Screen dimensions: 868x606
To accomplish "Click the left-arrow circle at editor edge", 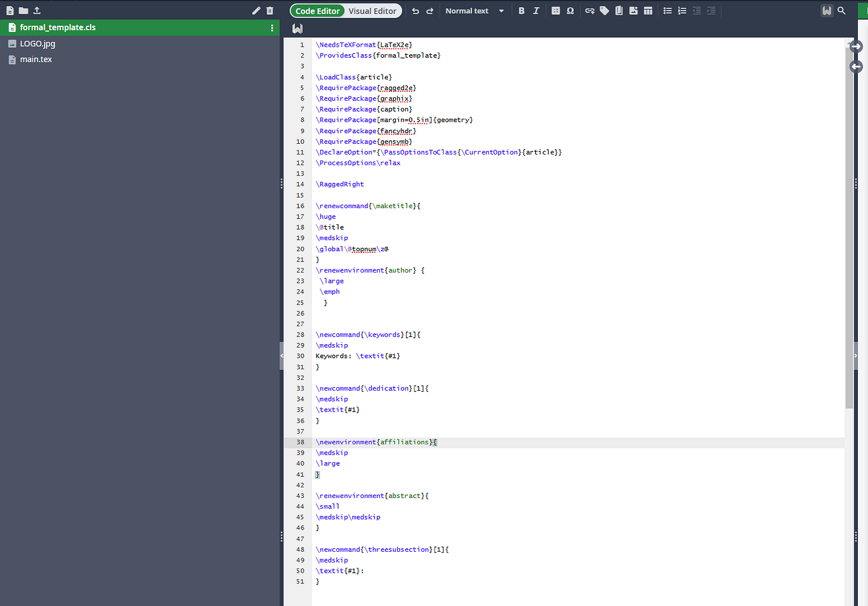I will [856, 67].
